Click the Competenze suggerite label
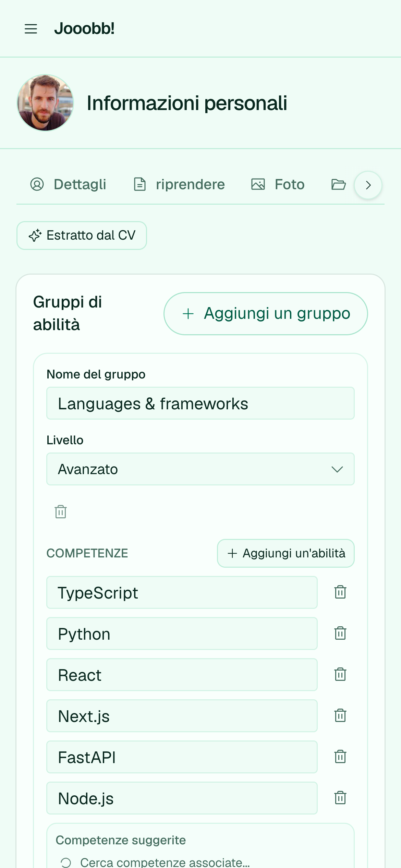 pyautogui.click(x=121, y=840)
